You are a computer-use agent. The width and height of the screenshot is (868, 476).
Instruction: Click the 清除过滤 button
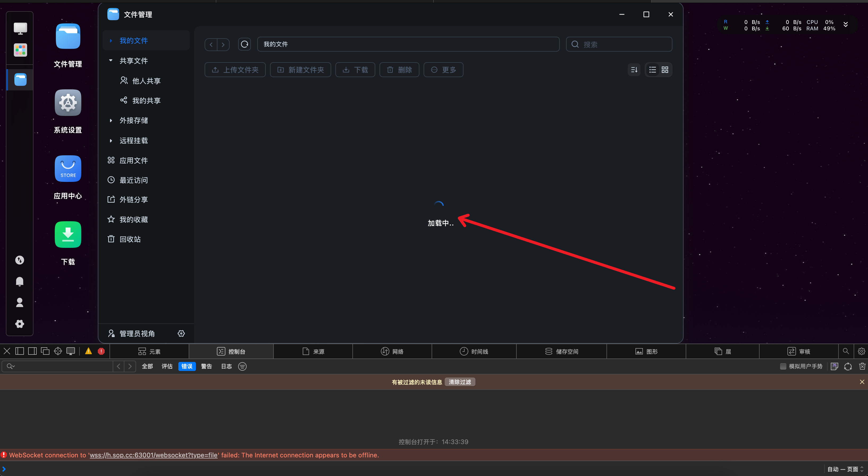pyautogui.click(x=460, y=382)
